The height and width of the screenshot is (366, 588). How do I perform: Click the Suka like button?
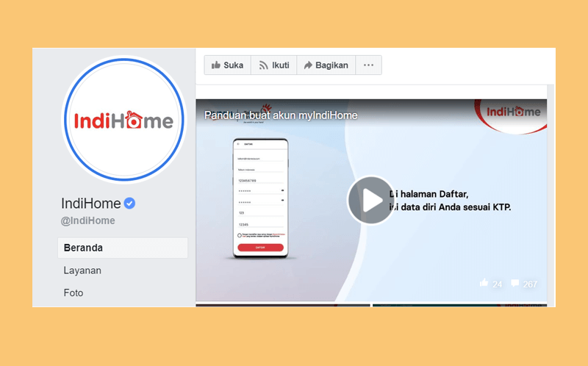coord(228,65)
